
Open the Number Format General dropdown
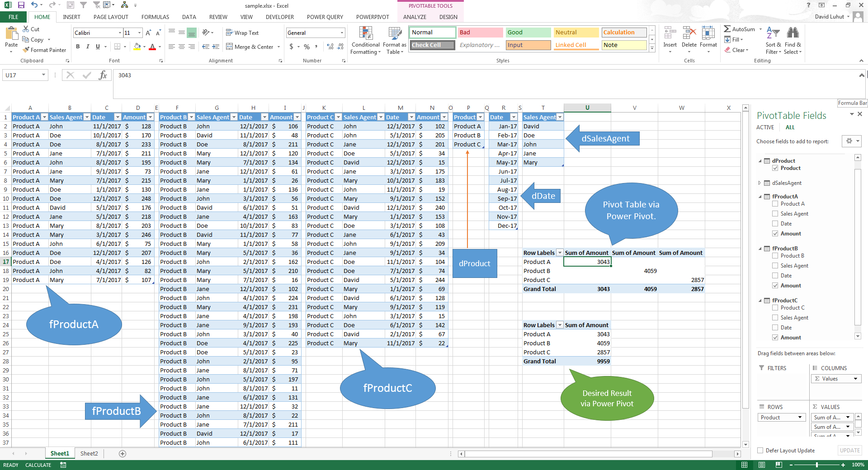click(x=342, y=33)
